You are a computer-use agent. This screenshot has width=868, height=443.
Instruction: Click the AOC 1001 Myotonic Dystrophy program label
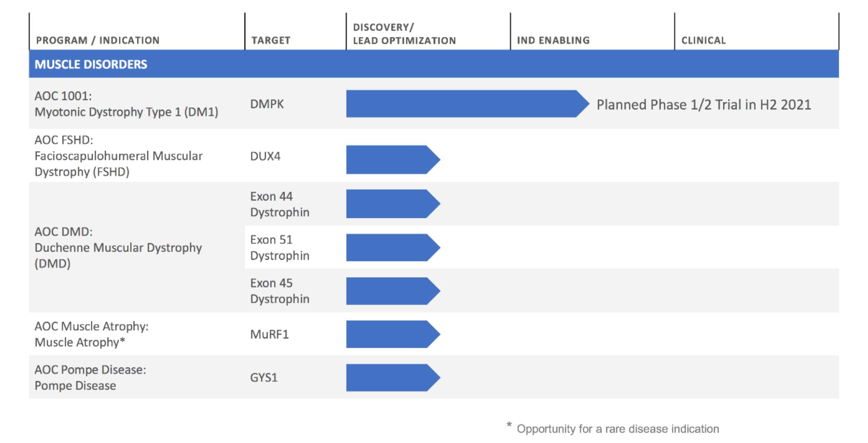(126, 104)
